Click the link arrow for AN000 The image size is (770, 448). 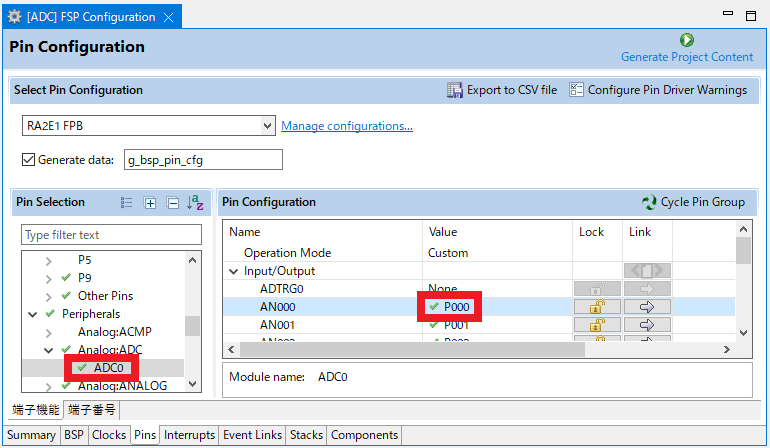tap(647, 307)
